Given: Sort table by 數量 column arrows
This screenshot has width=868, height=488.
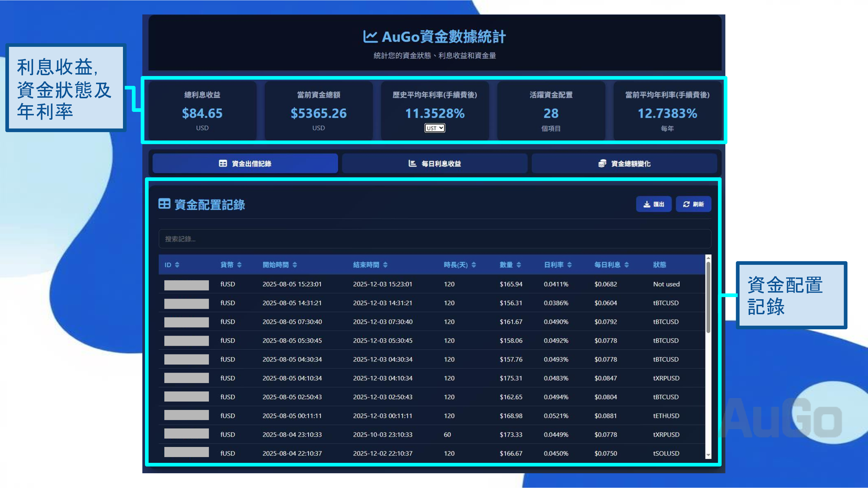Looking at the screenshot, I should [519, 265].
